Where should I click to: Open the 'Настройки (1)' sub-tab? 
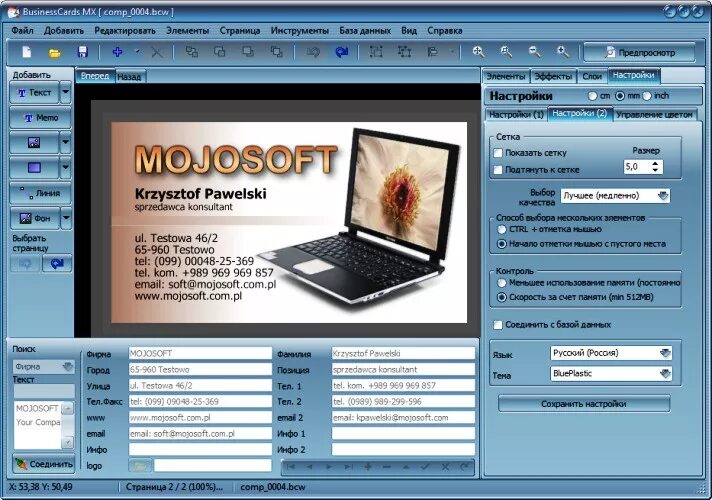tap(516, 114)
